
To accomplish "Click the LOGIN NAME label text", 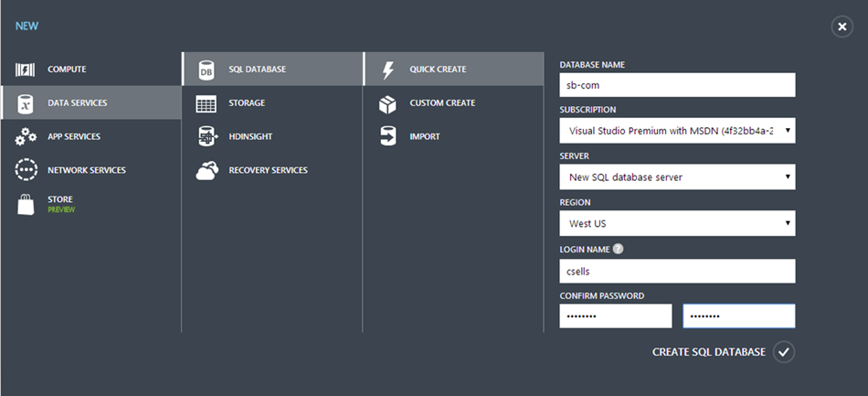I will (x=585, y=250).
